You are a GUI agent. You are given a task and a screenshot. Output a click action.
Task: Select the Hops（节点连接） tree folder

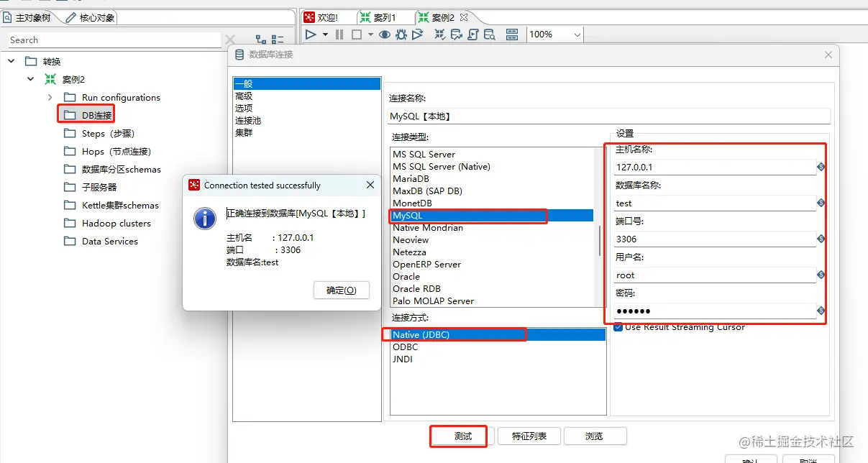[x=107, y=151]
